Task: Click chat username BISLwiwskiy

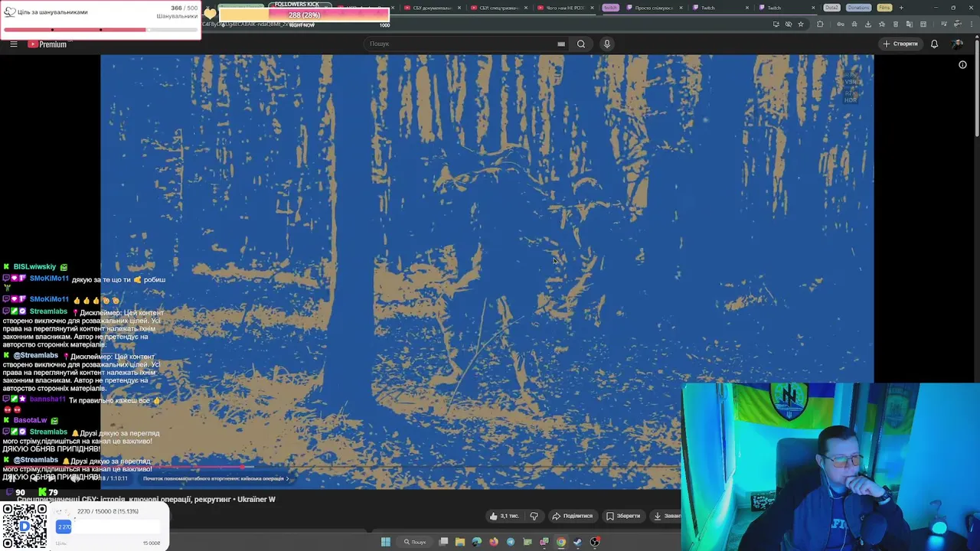Action: 34,267
